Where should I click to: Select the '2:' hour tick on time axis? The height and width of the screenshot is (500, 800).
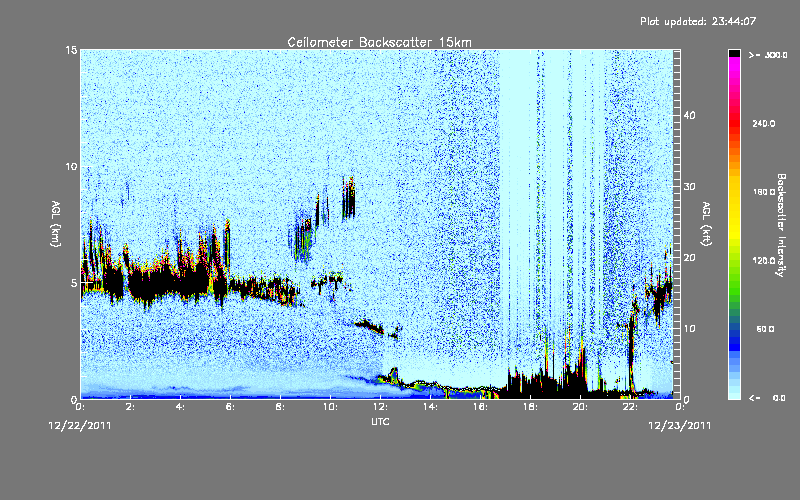click(x=131, y=407)
